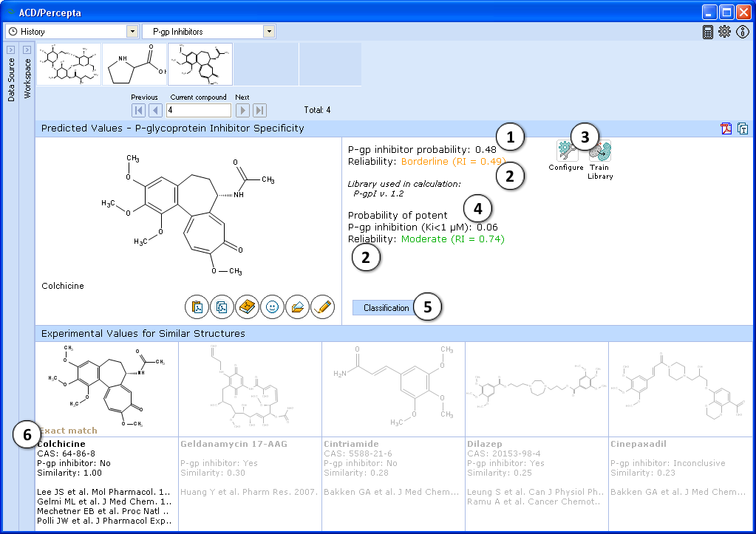Screen dimensions: 756x534
Task: Select the Cinepaxadil similar structure
Action: [681, 389]
